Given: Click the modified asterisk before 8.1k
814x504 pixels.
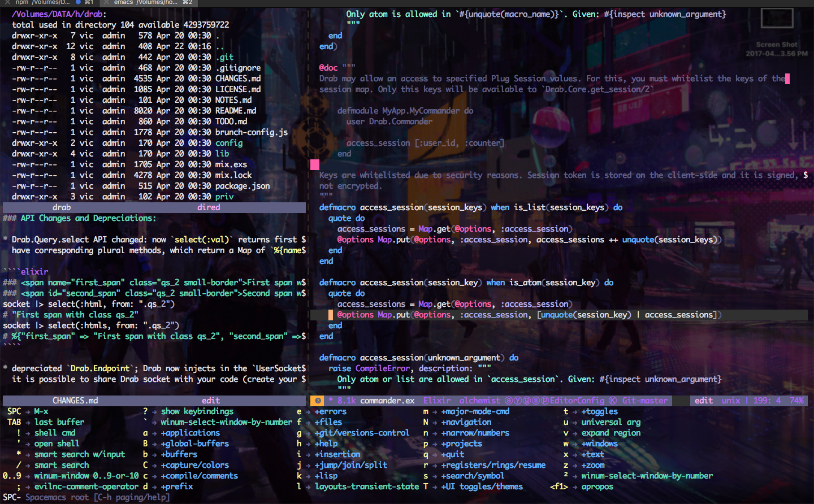Looking at the screenshot, I should 331,401.
